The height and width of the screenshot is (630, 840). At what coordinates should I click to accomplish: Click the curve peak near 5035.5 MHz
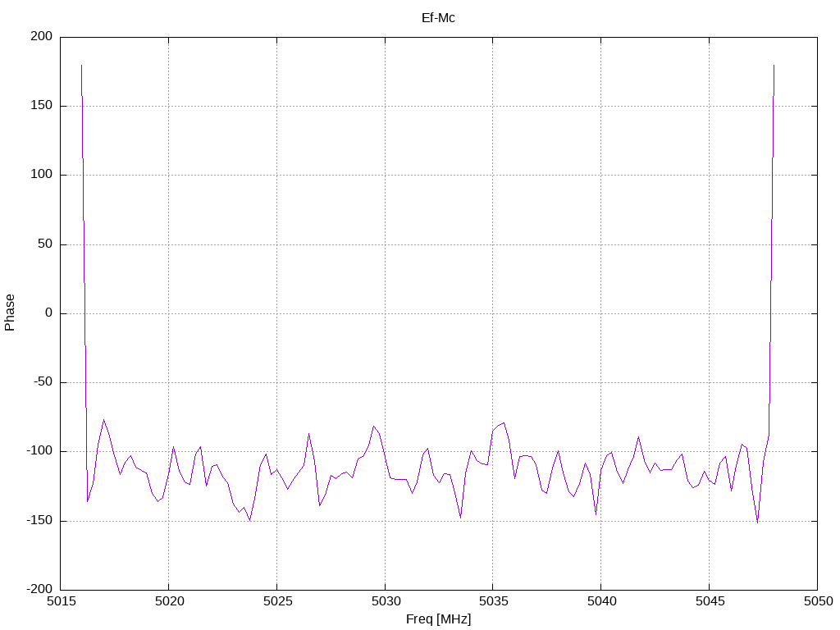click(504, 423)
